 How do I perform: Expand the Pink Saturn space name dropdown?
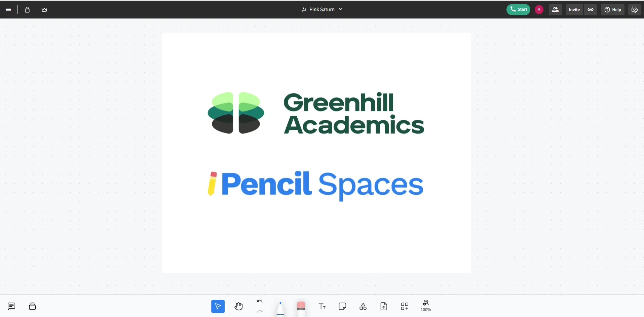point(322,9)
